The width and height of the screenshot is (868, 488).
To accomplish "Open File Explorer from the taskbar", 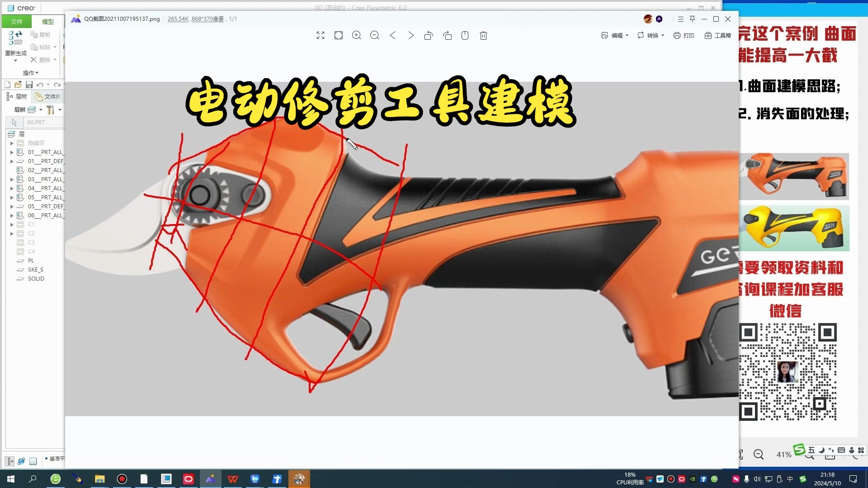I will [99, 479].
